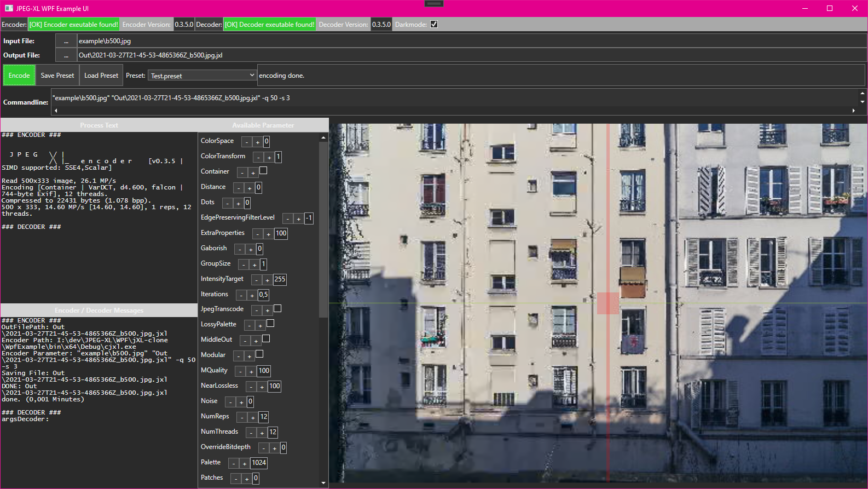Disable the Darkmode checkbox
Image resolution: width=868 pixels, height=489 pixels.
tap(434, 24)
